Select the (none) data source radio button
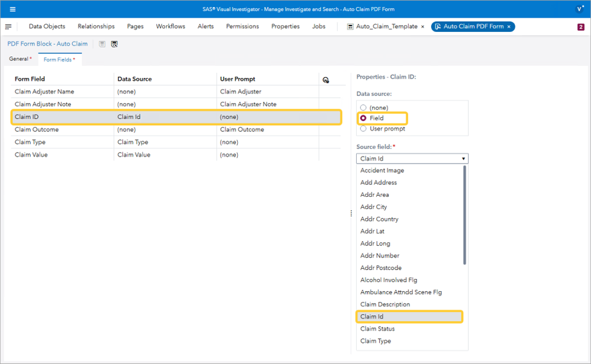Image resolution: width=591 pixels, height=364 pixels. click(363, 108)
